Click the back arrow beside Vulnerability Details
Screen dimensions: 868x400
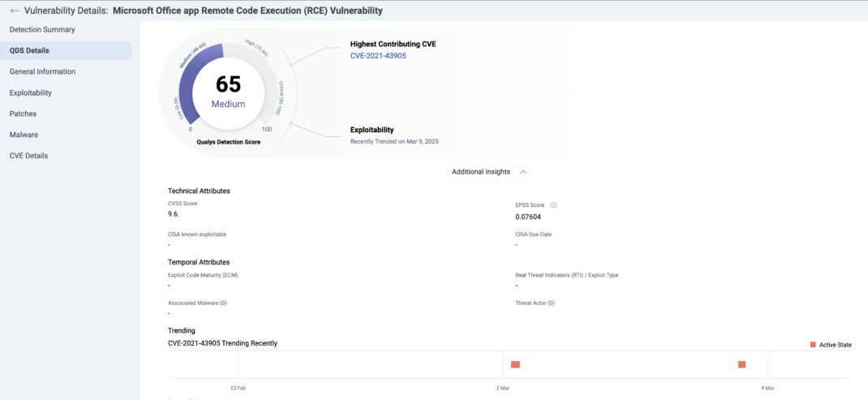pyautogui.click(x=15, y=11)
